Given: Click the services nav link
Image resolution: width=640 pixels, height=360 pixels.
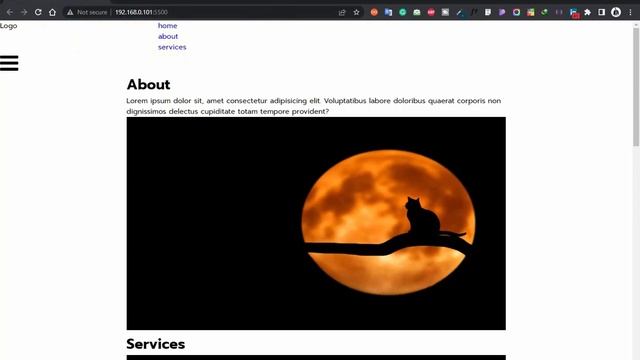Looking at the screenshot, I should point(172,47).
